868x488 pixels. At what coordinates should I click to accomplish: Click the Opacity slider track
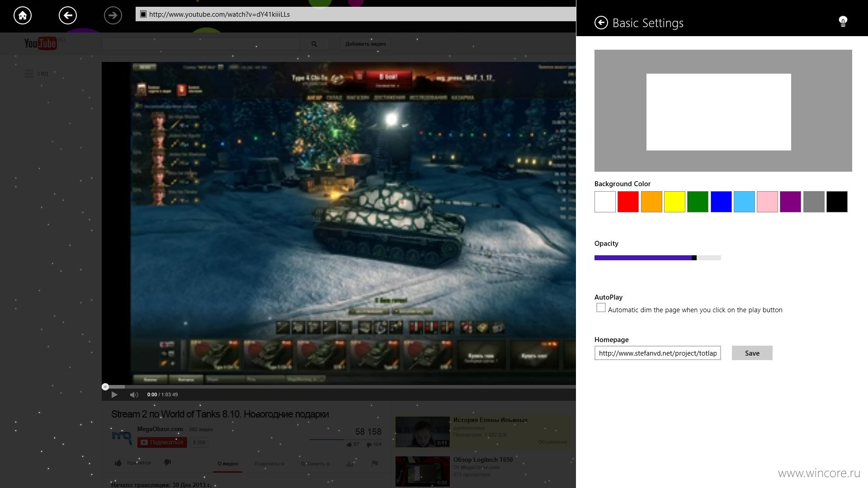[657, 258]
